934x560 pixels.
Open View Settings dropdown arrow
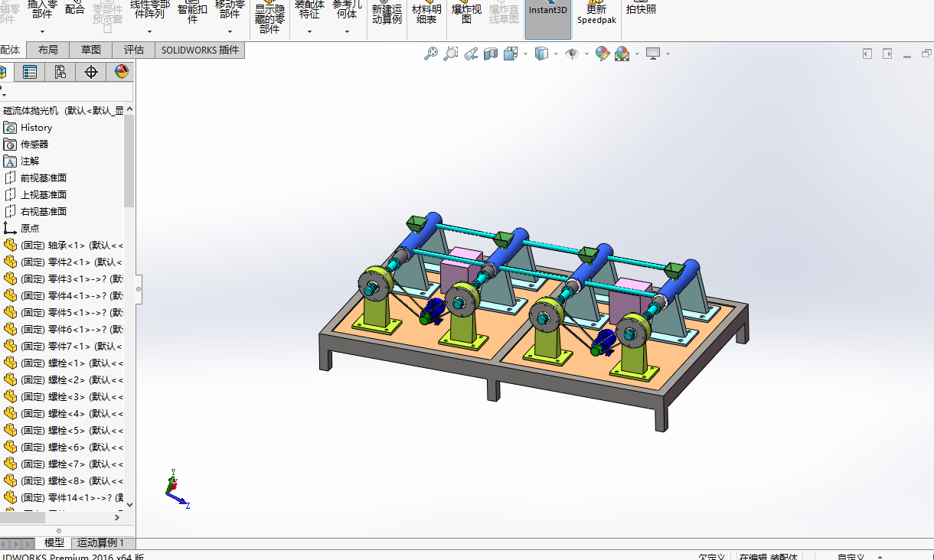(x=668, y=54)
